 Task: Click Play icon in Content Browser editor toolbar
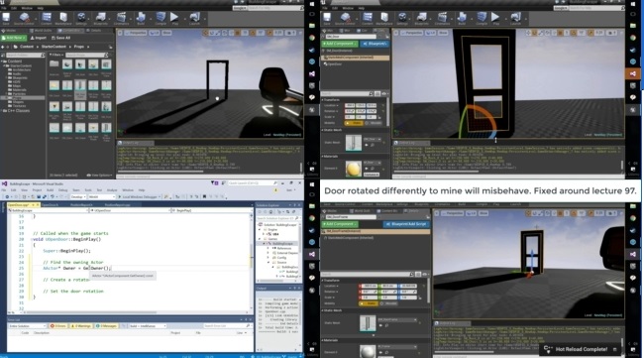tap(174, 17)
